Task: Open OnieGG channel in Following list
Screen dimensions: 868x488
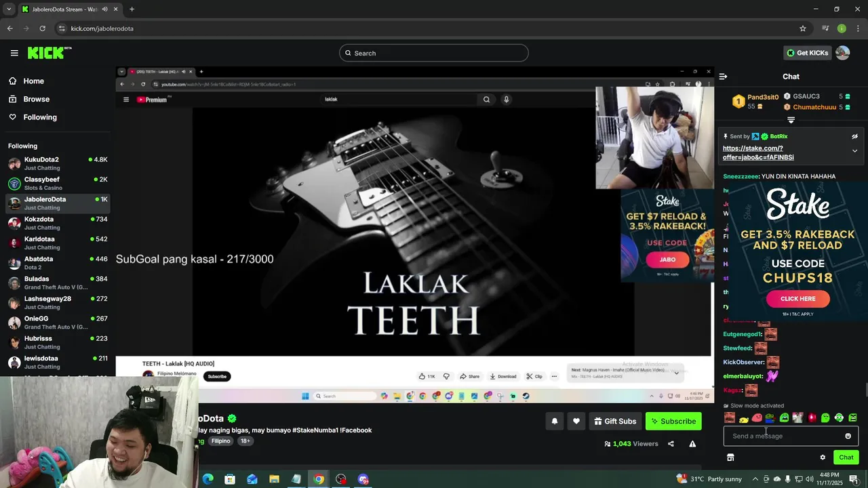Action: (58, 322)
